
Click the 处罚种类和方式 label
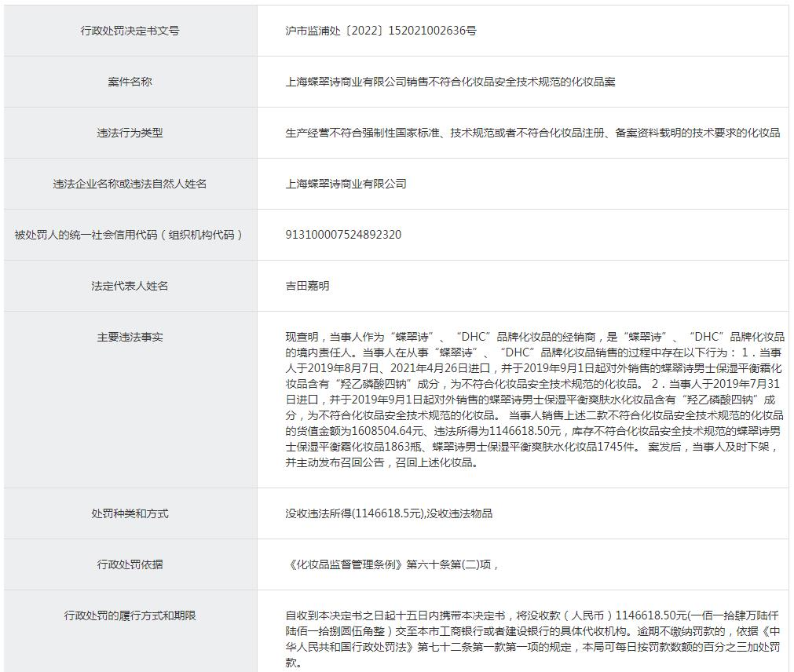tap(130, 513)
